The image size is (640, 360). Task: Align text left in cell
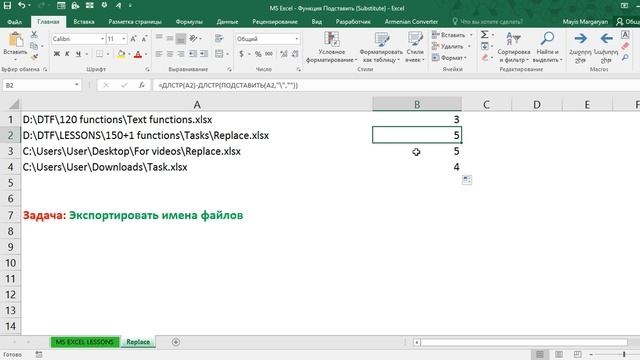(159, 54)
